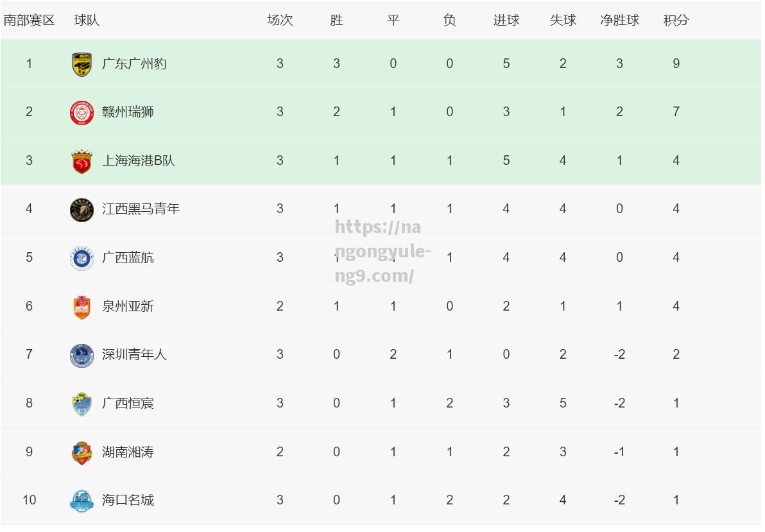Click the 南部赛区 header label
765x532 pixels.
pyautogui.click(x=29, y=20)
